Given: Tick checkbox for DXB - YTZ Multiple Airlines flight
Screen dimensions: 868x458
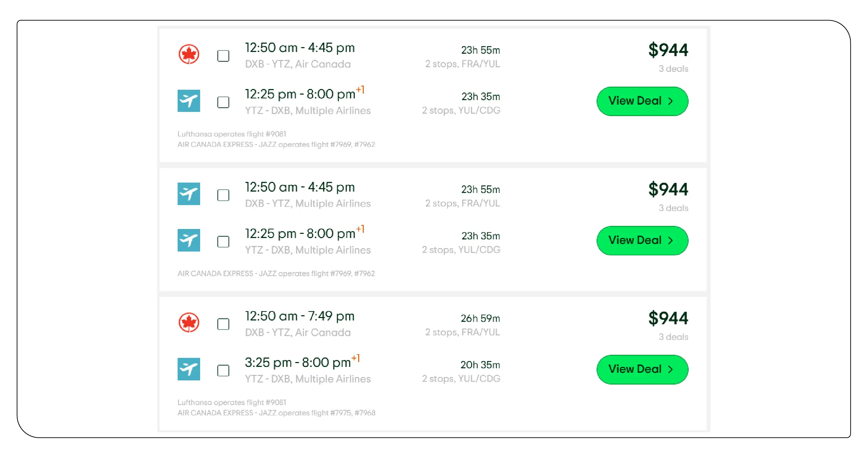Looking at the screenshot, I should [x=223, y=195].
